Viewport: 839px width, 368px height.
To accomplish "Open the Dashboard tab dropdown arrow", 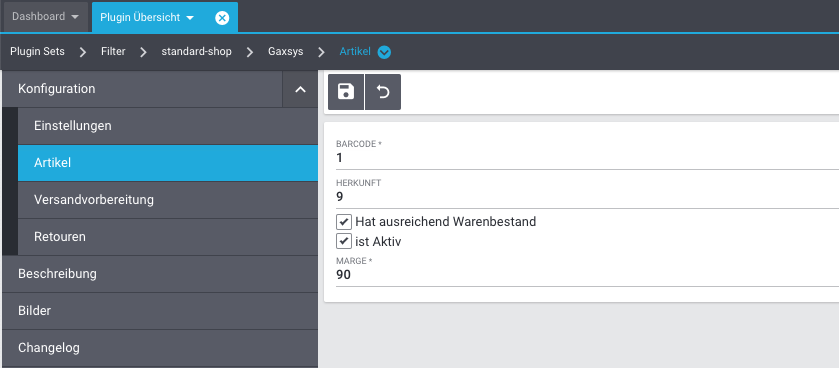I will [x=74, y=17].
